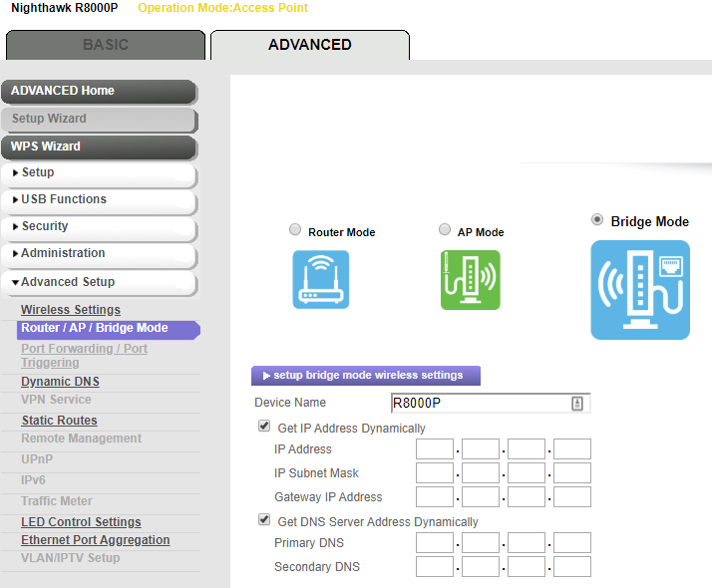712x588 pixels.
Task: Open Port Forwarding / Port Triggering link
Action: click(84, 356)
